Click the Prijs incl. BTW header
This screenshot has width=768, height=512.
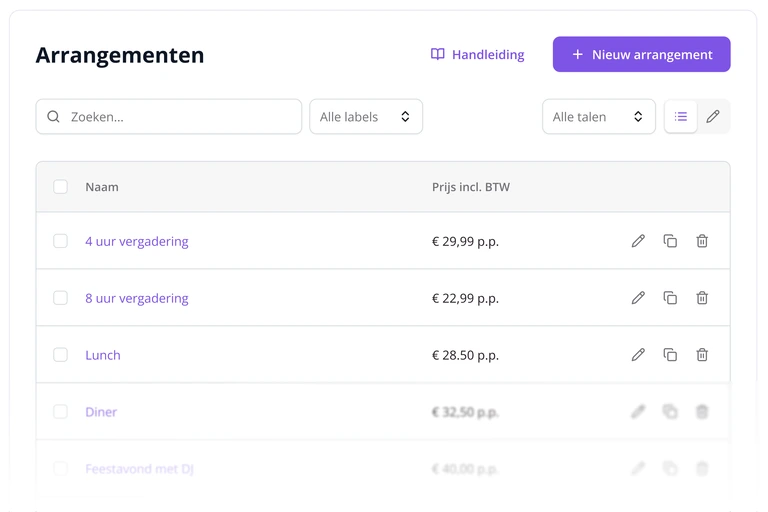pos(471,187)
